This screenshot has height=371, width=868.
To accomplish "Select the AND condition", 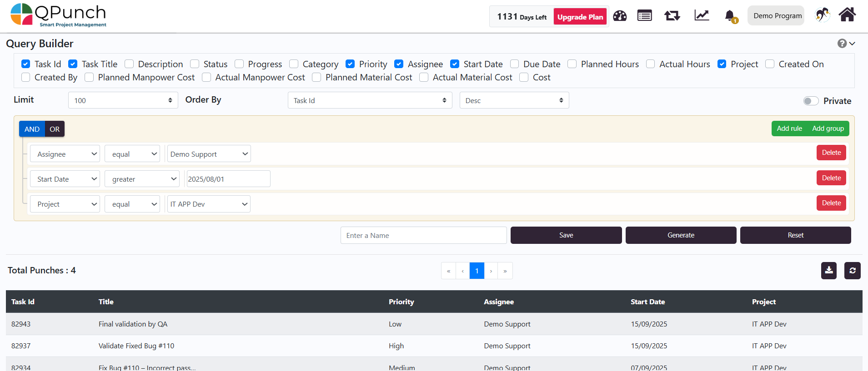I will pos(32,129).
